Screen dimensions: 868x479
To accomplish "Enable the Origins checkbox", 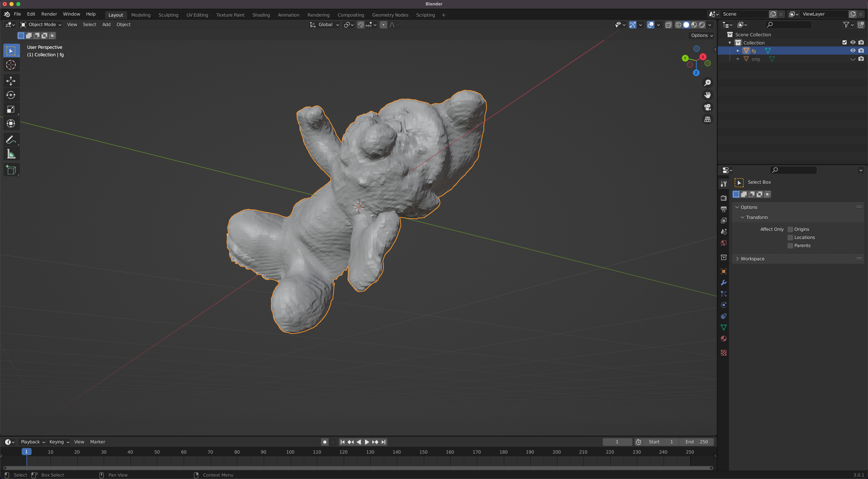I will 790,229.
